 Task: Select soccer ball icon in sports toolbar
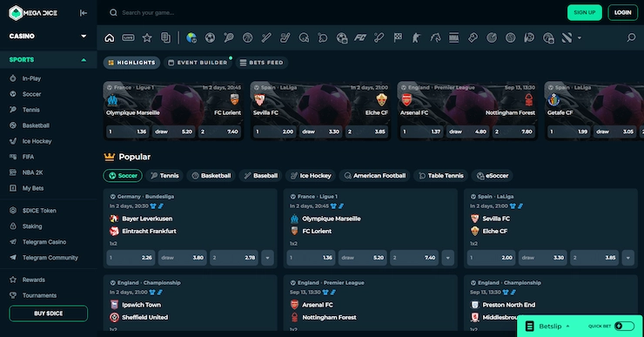pyautogui.click(x=210, y=37)
